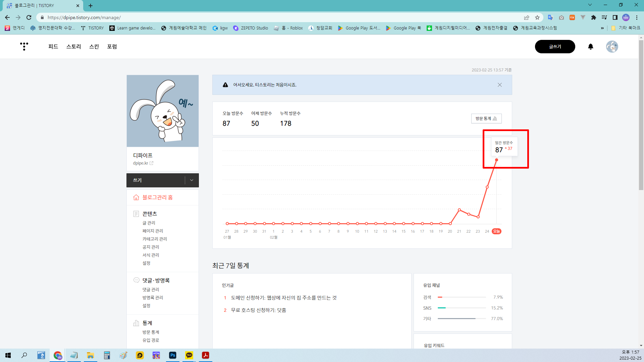Open popular post 도메인 신청하기
644x362 pixels.
pyautogui.click(x=284, y=298)
